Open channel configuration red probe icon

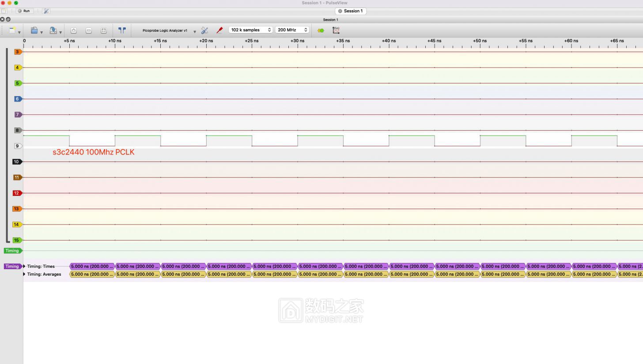(219, 30)
